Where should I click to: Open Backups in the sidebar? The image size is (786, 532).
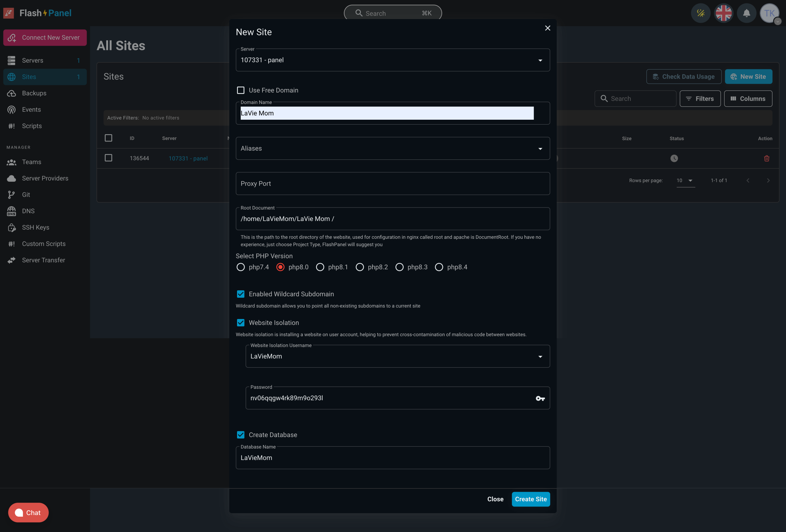pyautogui.click(x=34, y=93)
